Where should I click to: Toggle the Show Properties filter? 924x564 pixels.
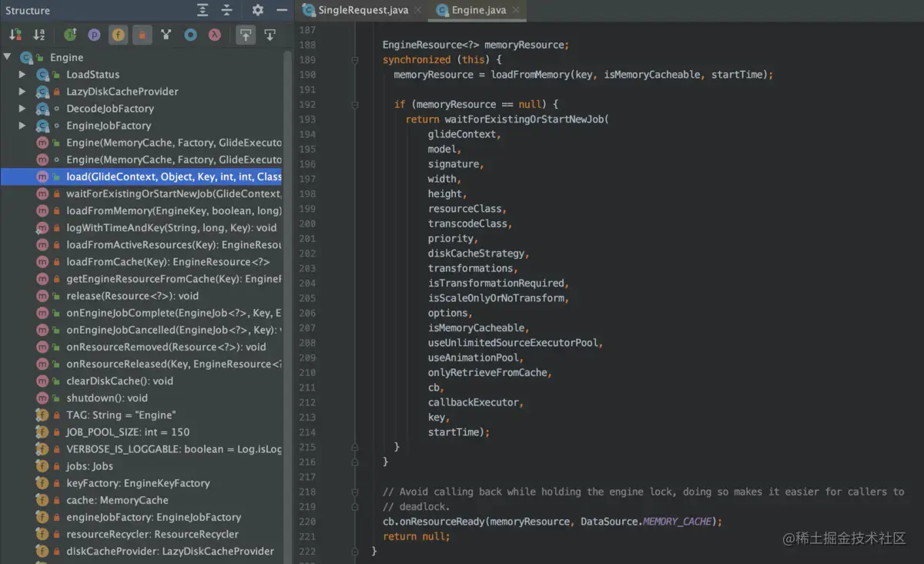click(94, 35)
